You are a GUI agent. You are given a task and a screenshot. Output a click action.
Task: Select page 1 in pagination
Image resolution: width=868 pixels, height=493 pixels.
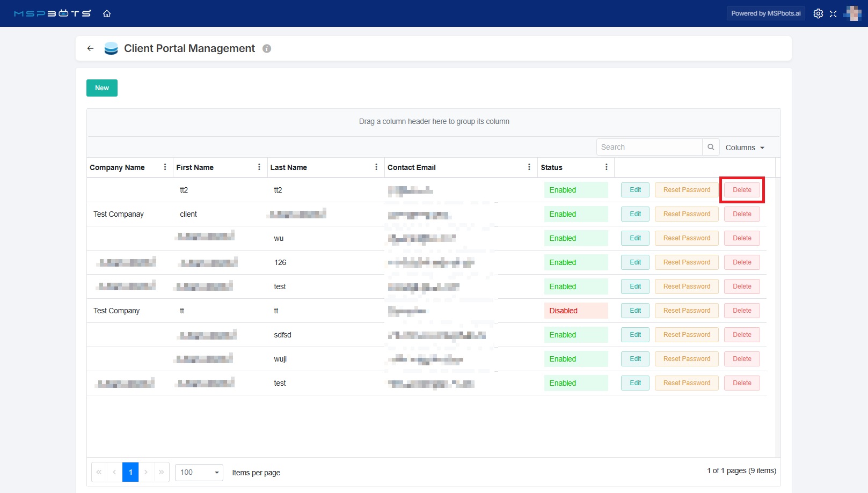click(x=130, y=473)
